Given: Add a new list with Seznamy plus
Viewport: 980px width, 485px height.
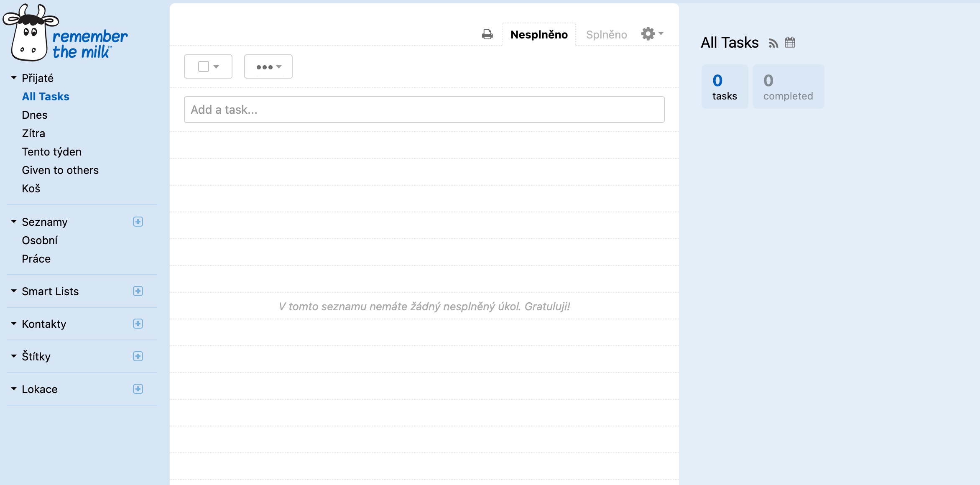Looking at the screenshot, I should point(138,222).
